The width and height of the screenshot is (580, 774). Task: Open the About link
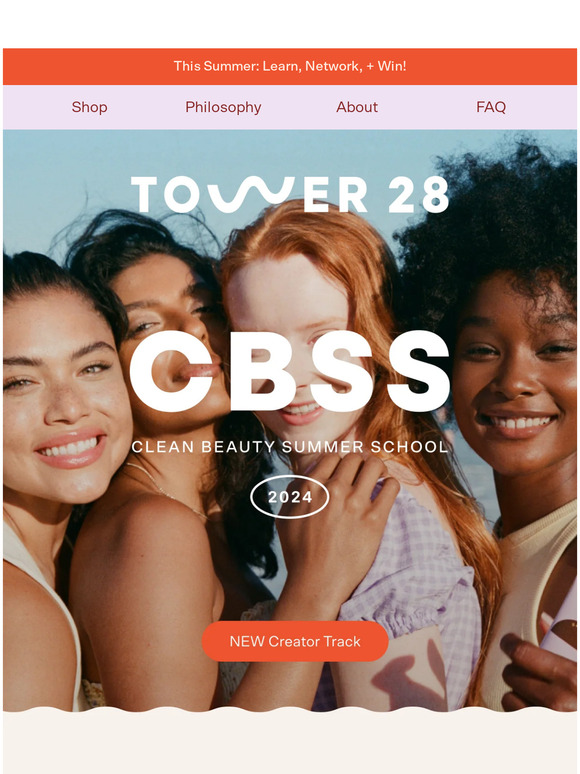[x=357, y=107]
